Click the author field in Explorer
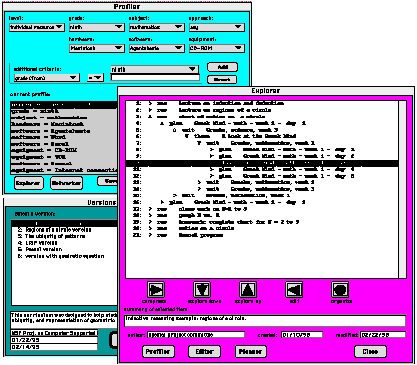This screenshot has width=417, height=365. pos(196,335)
